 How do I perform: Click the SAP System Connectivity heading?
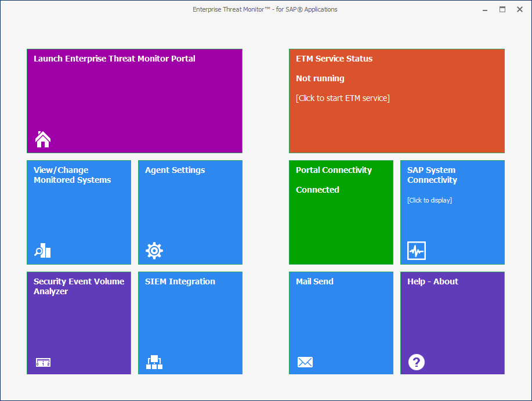click(432, 175)
